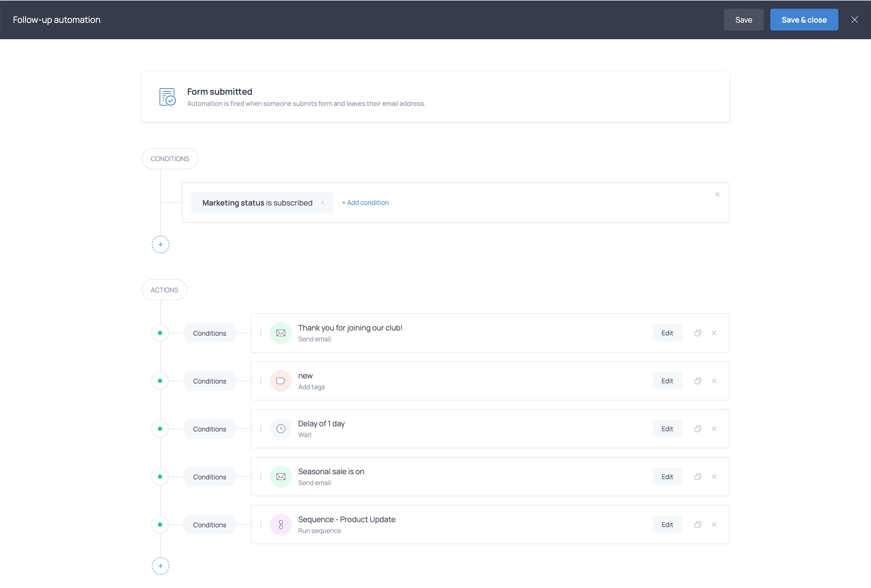871x588 pixels.
Task: Click the Form submitted trigger document icon
Action: [x=167, y=97]
